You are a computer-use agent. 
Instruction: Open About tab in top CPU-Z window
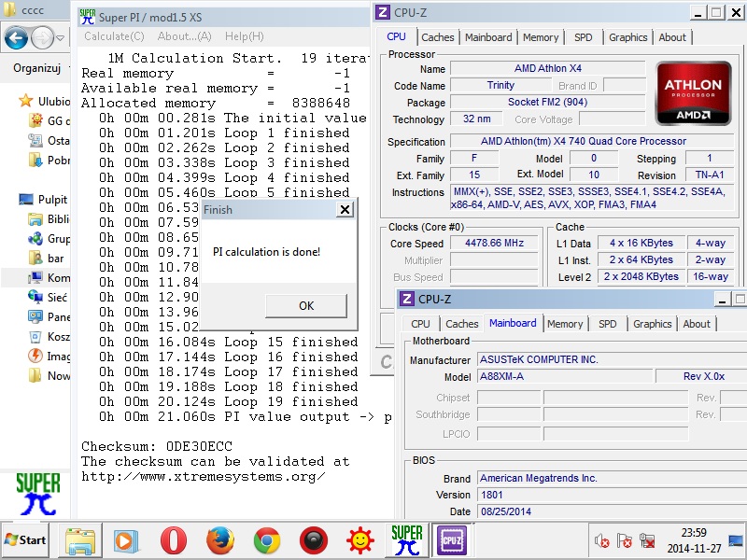tap(672, 37)
